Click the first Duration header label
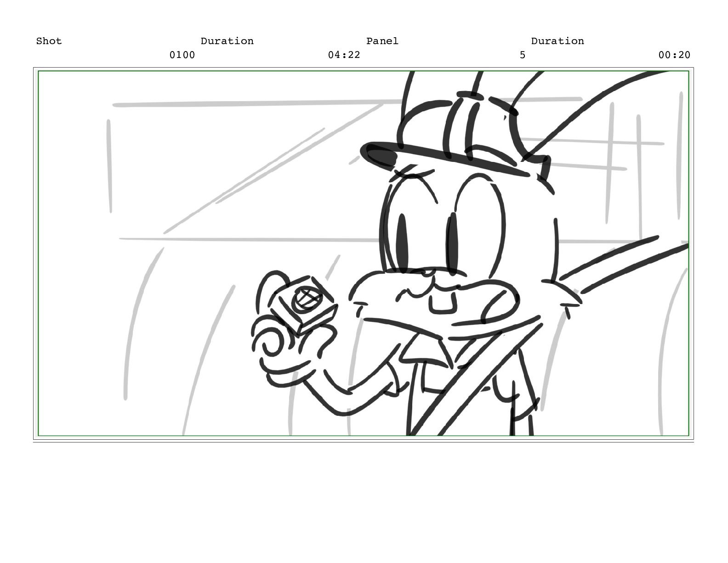The height and width of the screenshot is (563, 728). tap(227, 41)
